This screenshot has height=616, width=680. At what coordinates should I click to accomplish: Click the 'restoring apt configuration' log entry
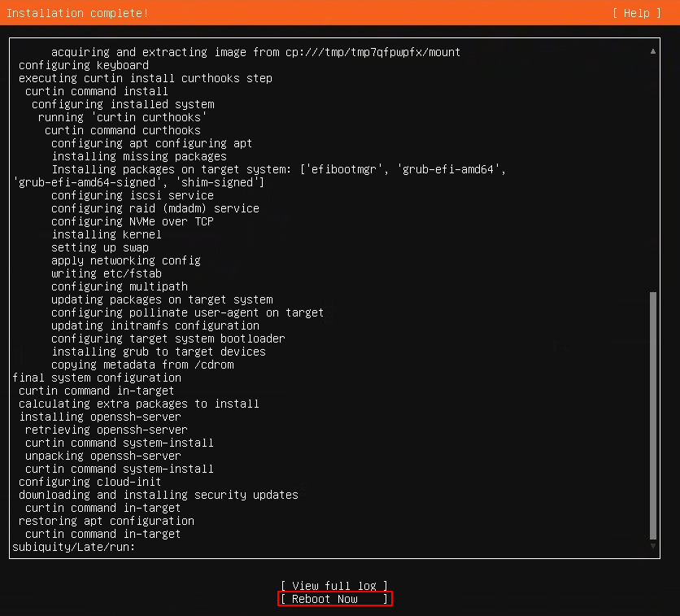(x=107, y=521)
